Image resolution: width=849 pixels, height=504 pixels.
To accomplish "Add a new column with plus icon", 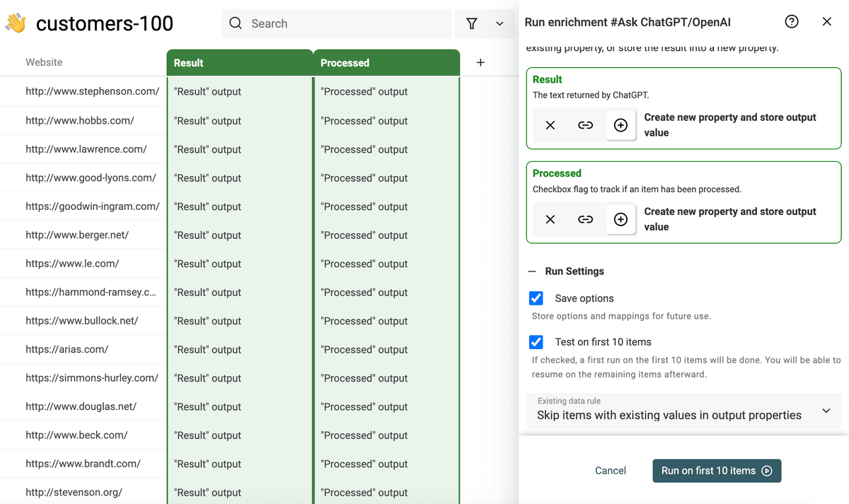I will [x=480, y=62].
